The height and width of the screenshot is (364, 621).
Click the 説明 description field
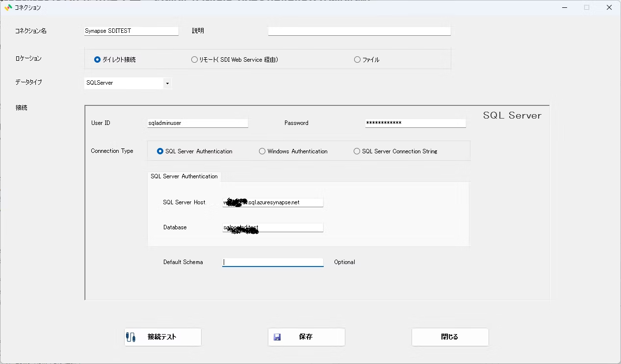click(x=359, y=31)
